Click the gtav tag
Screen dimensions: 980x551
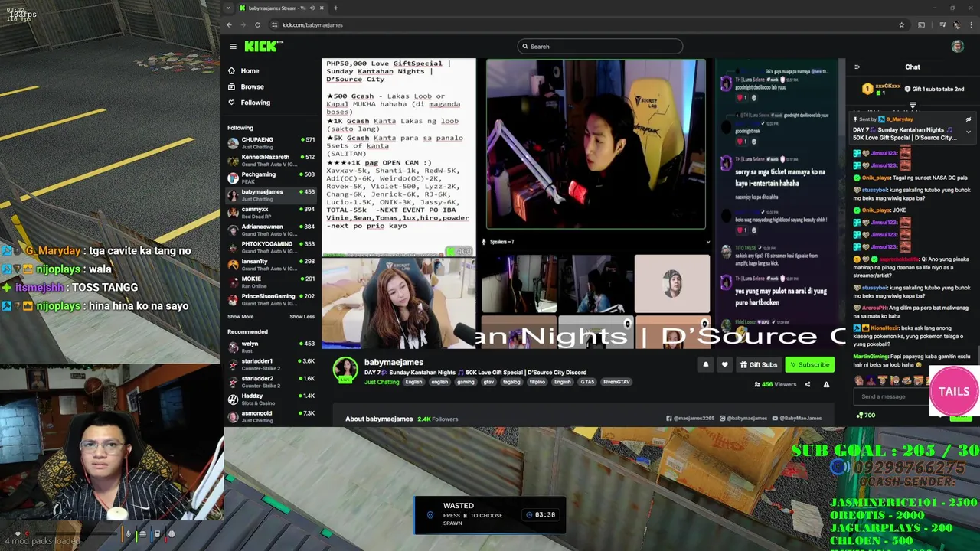coord(488,382)
